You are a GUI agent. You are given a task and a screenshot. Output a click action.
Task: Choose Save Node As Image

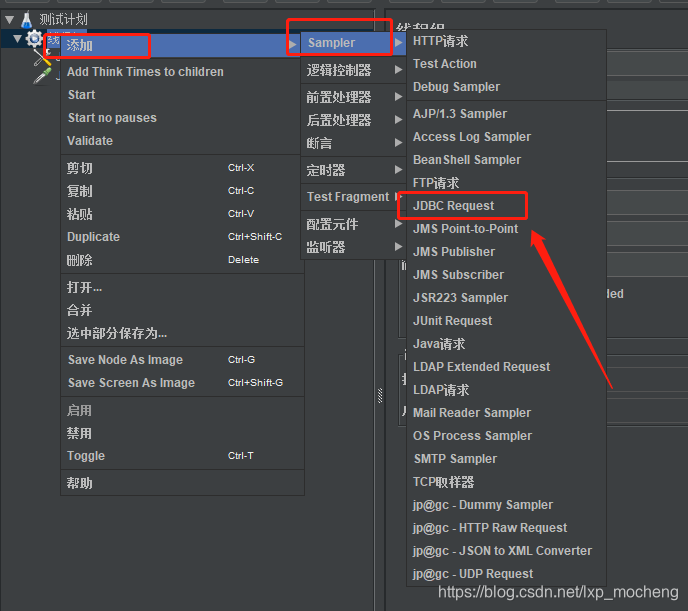pos(182,360)
